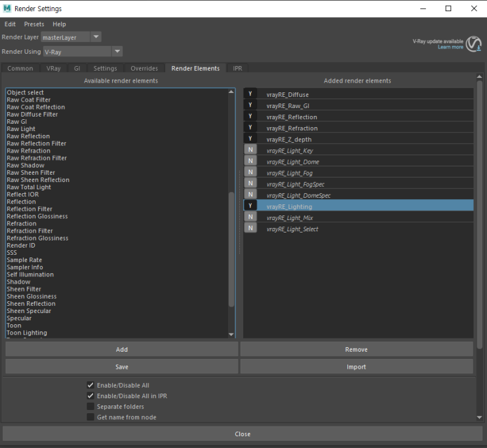Image resolution: width=487 pixels, height=448 pixels.
Task: Disable the Y toggle for vrayRE_Lighting
Action: click(x=250, y=206)
